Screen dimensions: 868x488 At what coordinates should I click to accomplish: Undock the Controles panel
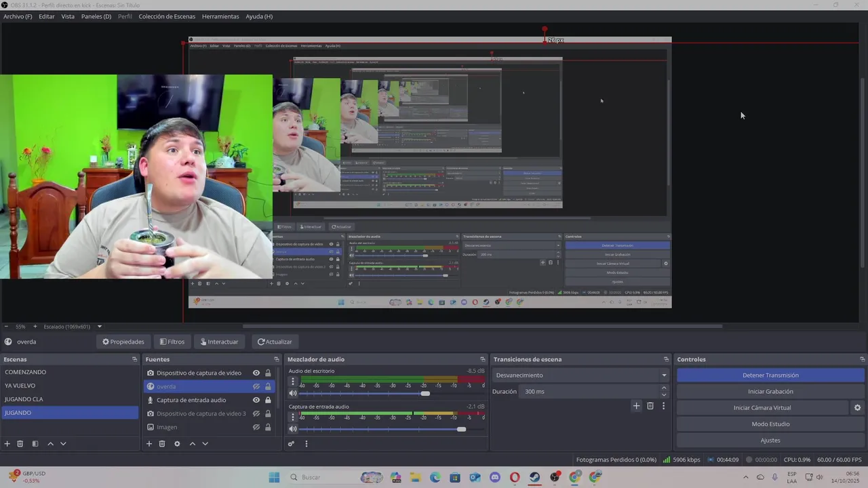pos(862,359)
